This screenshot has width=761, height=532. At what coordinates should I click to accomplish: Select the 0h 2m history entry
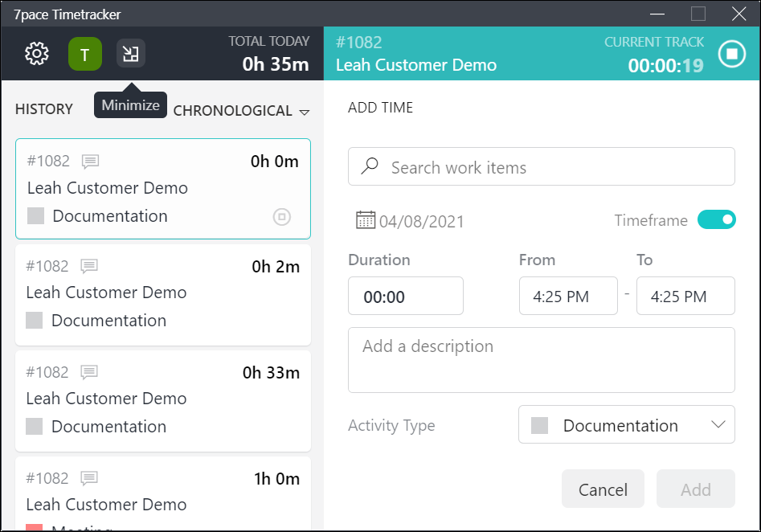click(163, 295)
